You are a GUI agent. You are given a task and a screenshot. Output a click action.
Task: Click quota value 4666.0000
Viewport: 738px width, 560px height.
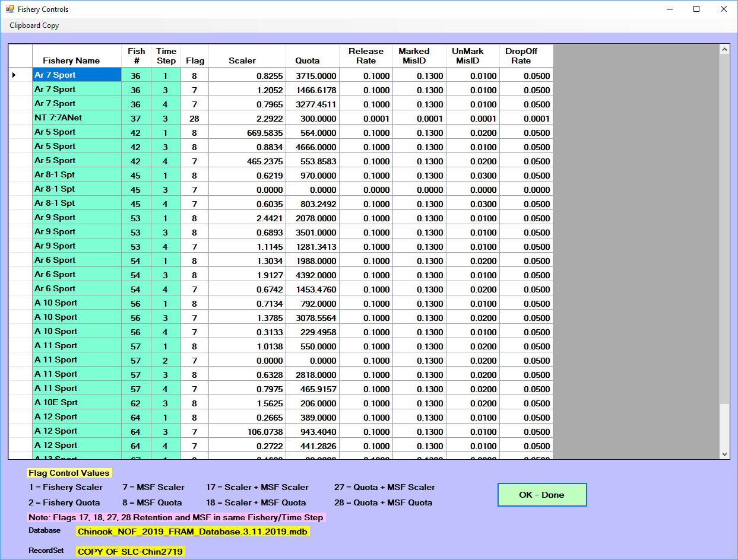[312, 147]
